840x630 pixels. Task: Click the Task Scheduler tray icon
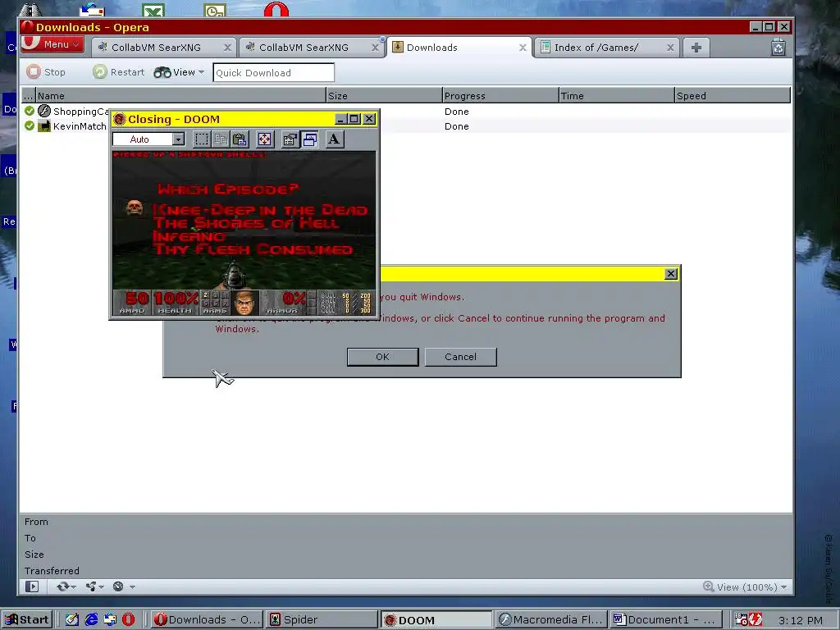742,620
